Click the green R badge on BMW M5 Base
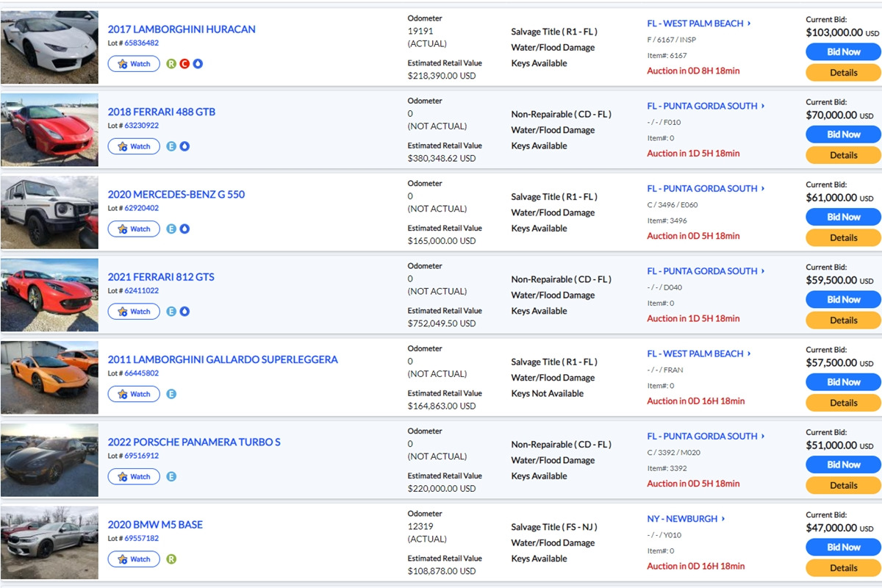The width and height of the screenshot is (882, 588). (171, 559)
